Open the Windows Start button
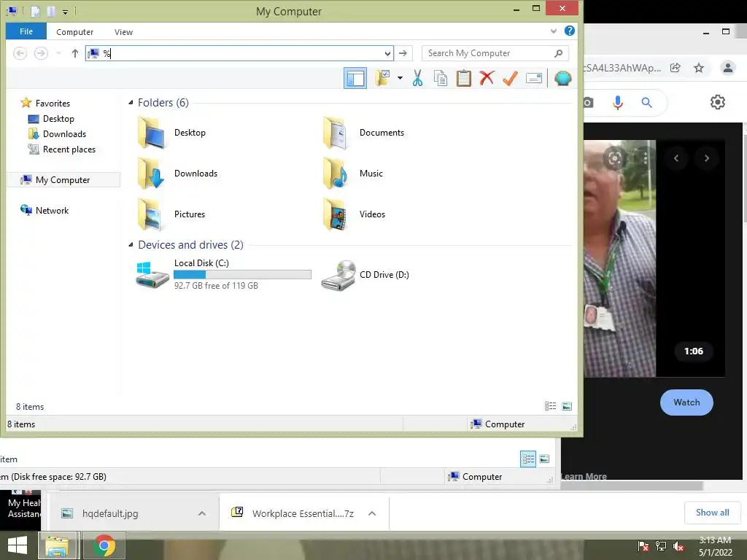This screenshot has width=747, height=560. (18, 545)
